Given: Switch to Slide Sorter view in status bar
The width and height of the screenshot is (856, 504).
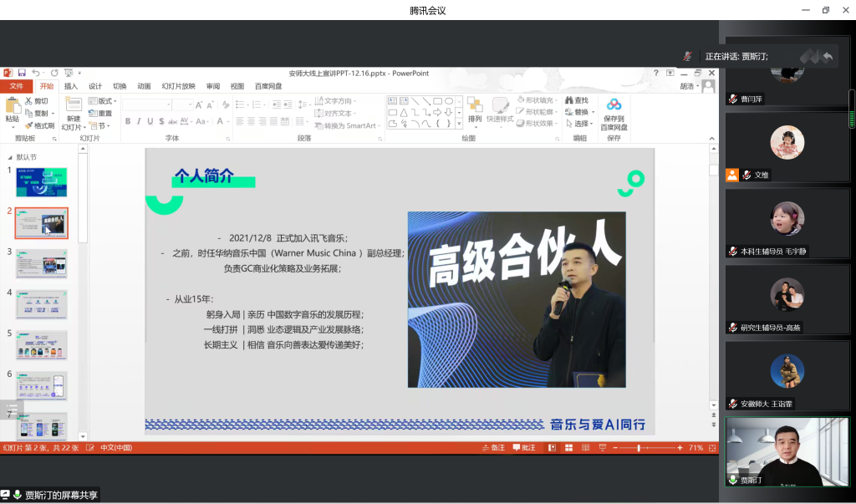Looking at the screenshot, I should point(569,448).
